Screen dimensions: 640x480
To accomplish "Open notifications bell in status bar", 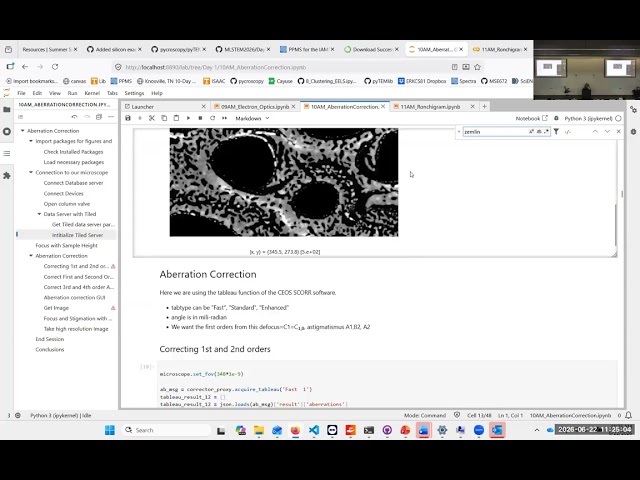I will [629, 415].
